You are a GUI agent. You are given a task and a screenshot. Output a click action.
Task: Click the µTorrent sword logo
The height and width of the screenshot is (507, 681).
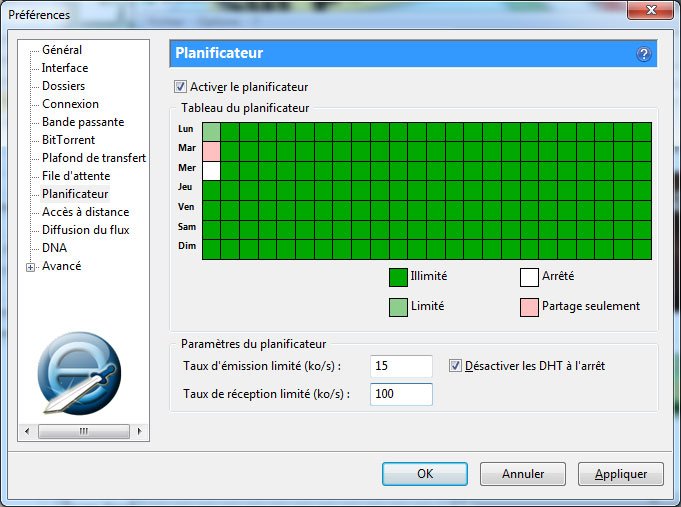pos(79,373)
